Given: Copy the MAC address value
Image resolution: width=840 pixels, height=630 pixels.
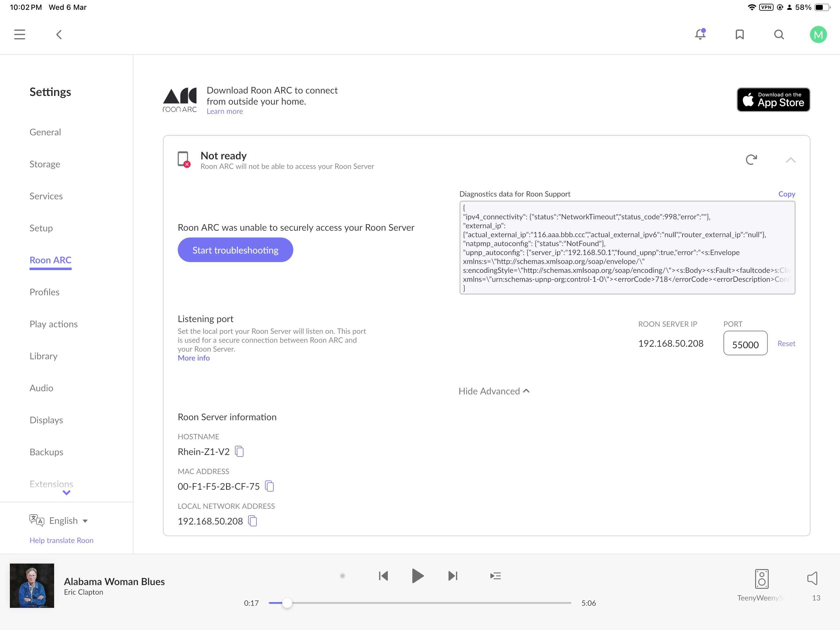Looking at the screenshot, I should click(x=269, y=486).
